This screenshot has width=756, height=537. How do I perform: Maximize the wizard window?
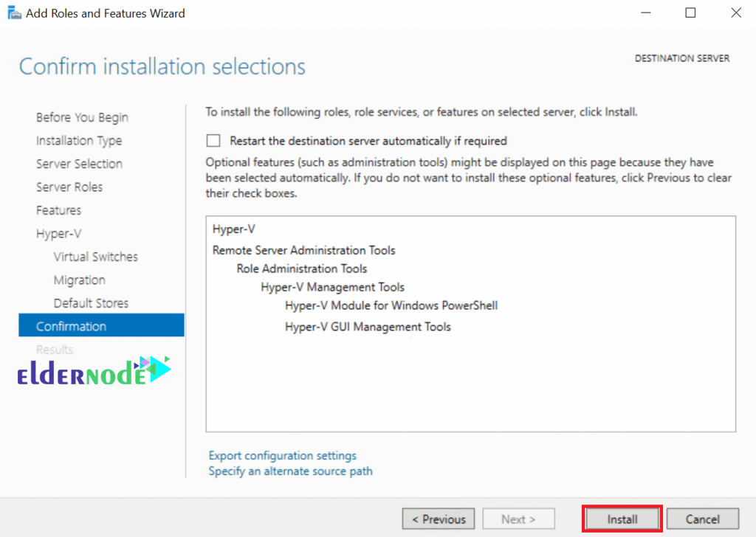point(690,13)
